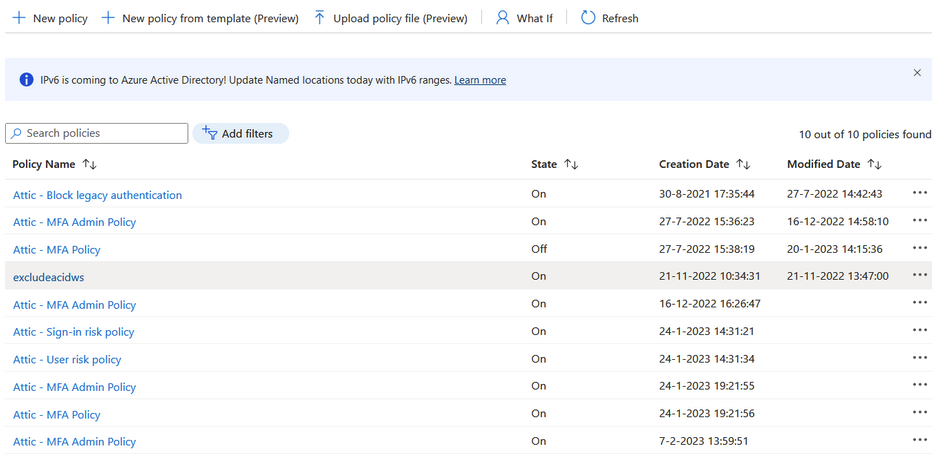The width and height of the screenshot is (939, 458).
Task: Open Attic - User risk policy
Action: pos(67,359)
